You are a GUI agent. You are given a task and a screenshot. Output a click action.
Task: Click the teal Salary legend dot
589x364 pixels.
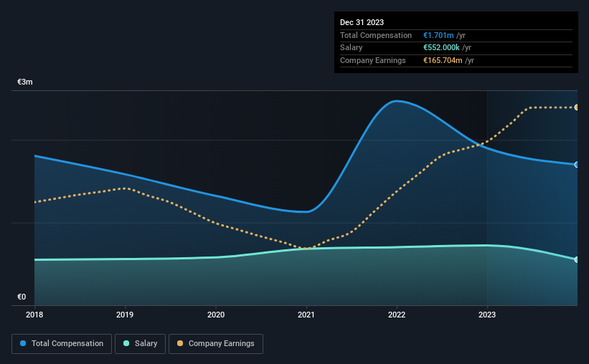click(x=126, y=343)
